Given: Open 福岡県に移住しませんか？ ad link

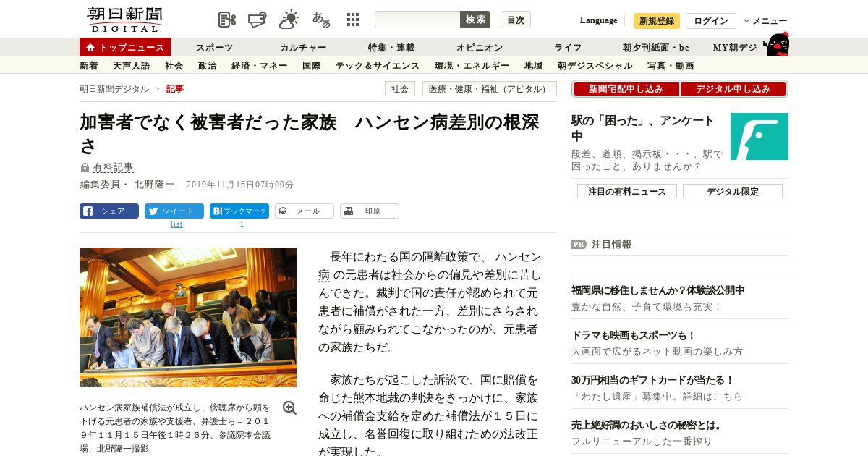Looking at the screenshot, I should coord(658,290).
